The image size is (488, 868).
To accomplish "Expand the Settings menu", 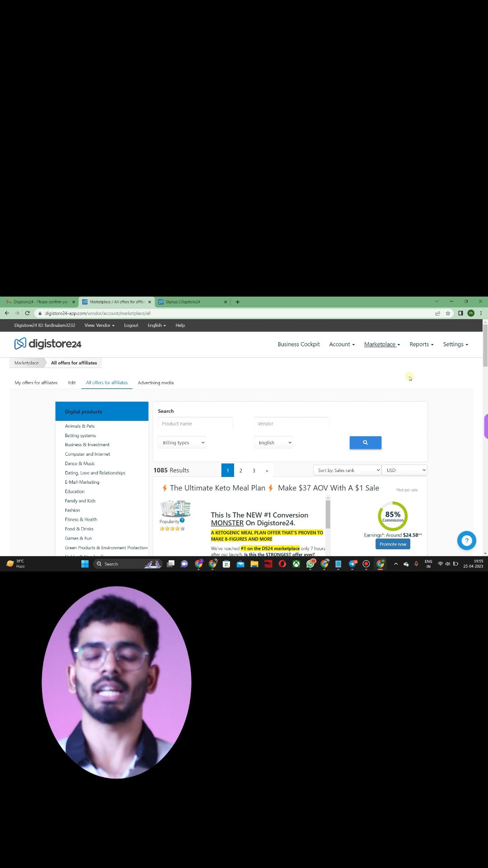I will point(455,344).
